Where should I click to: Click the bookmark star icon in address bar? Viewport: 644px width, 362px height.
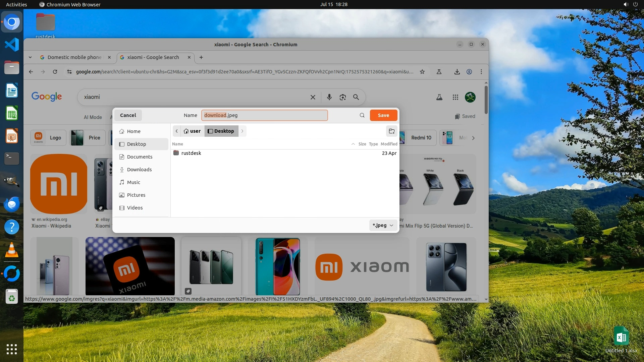pyautogui.click(x=422, y=72)
